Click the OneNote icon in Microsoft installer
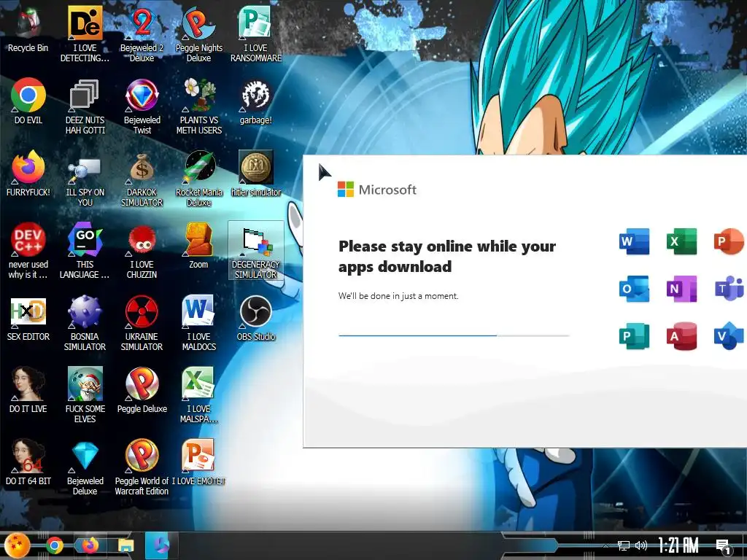The width and height of the screenshot is (747, 560). coord(682,289)
